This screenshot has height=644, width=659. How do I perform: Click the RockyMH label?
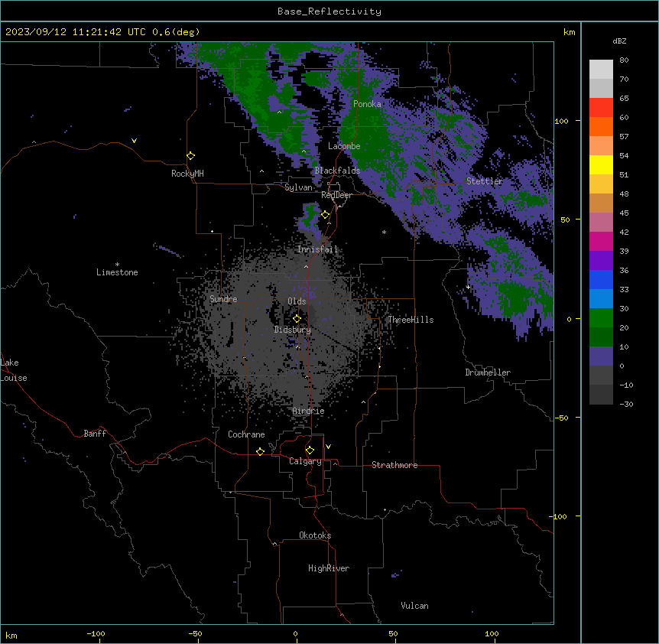pyautogui.click(x=187, y=174)
